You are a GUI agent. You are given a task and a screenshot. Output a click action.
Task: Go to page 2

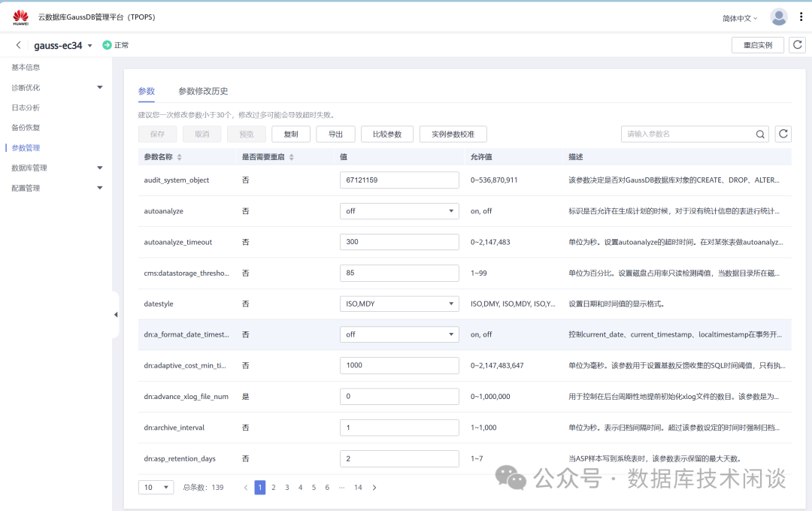tap(274, 487)
